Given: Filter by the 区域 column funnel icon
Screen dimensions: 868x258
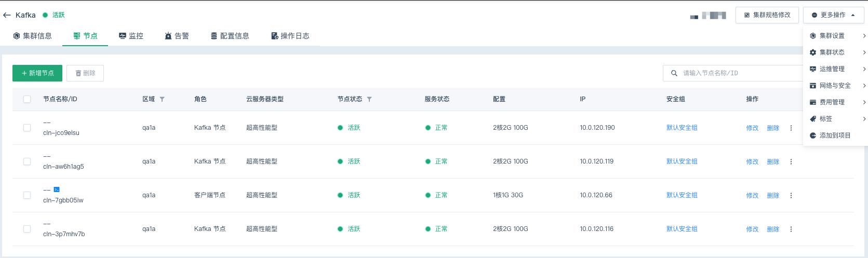Looking at the screenshot, I should click(162, 99).
